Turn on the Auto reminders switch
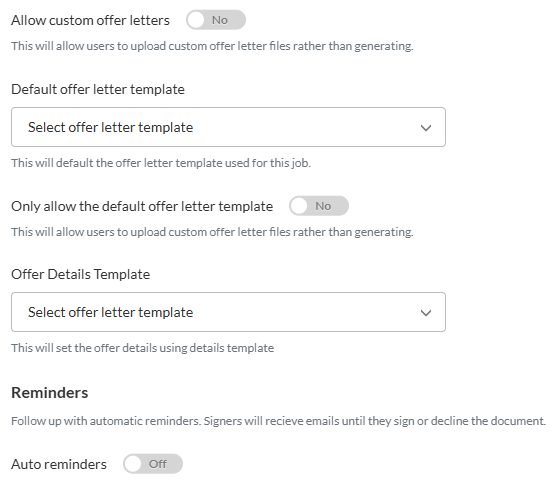Viewport: 557px width, 501px height. point(153,464)
